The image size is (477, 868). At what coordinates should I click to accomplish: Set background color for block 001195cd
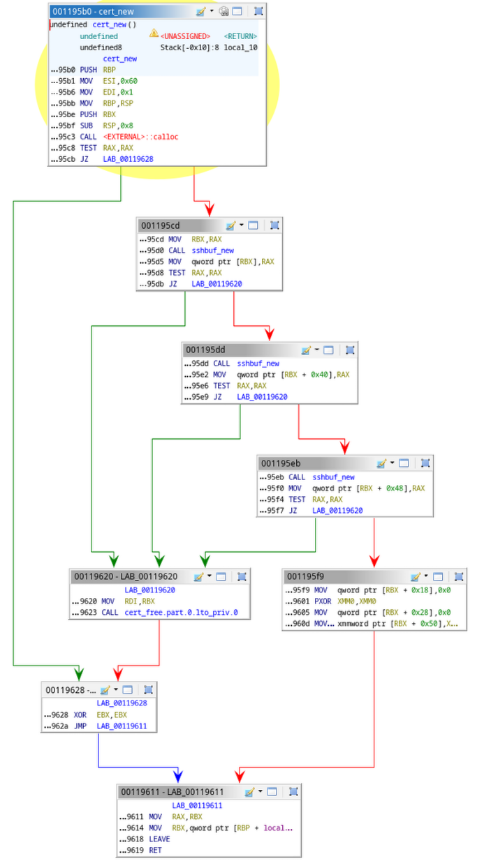(230, 225)
